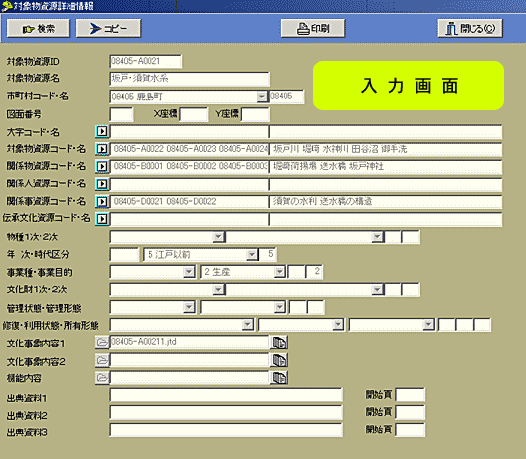Click the 印刷 print button
This screenshot has width=526, height=459.
pos(313,29)
